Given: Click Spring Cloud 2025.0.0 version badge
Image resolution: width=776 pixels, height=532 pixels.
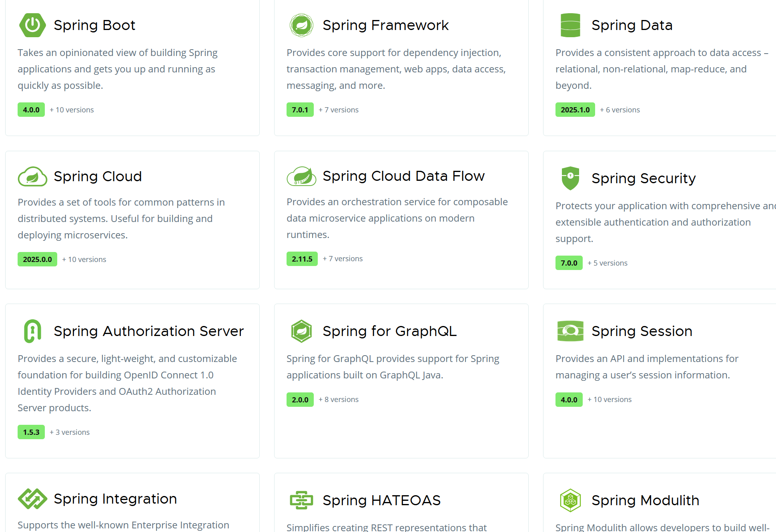Looking at the screenshot, I should tap(37, 260).
